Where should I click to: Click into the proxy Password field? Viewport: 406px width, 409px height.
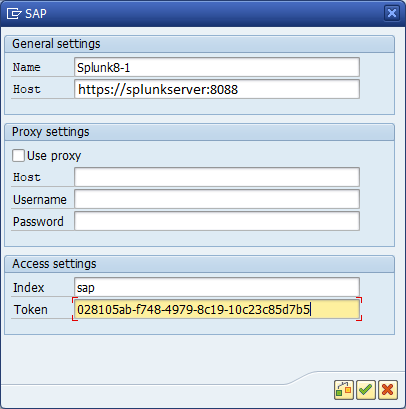[x=217, y=221]
